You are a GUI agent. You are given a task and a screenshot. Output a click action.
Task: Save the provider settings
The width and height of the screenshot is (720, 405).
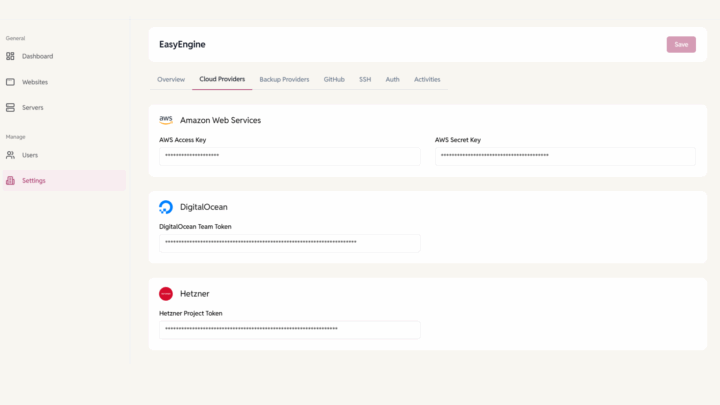(681, 45)
